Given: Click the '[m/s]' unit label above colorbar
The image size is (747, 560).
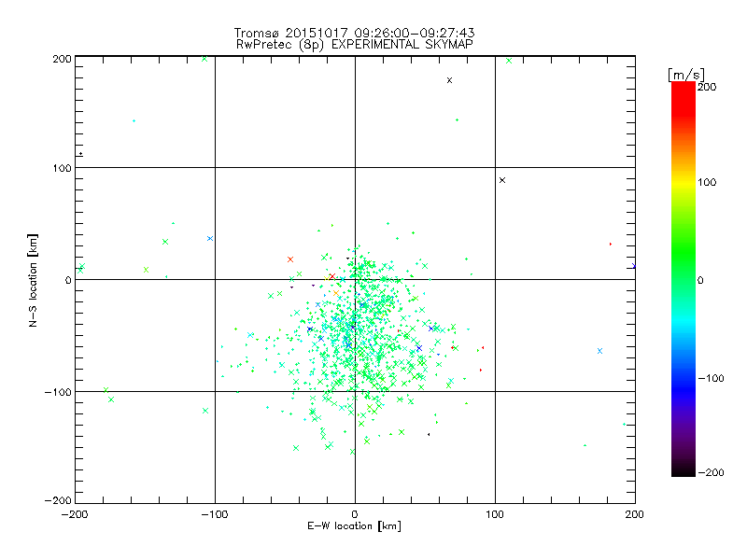Looking at the screenshot, I should pos(685,75).
